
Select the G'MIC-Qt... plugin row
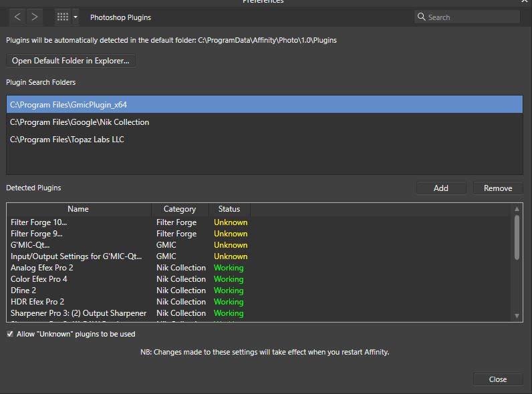[x=259, y=245]
